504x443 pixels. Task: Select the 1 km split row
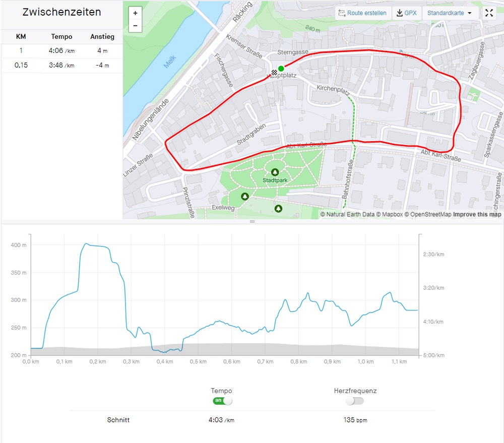pos(61,51)
